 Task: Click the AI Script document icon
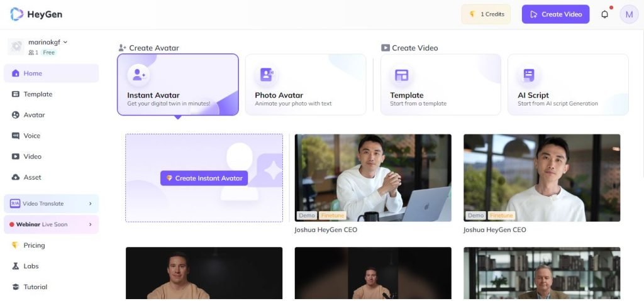[x=529, y=75]
